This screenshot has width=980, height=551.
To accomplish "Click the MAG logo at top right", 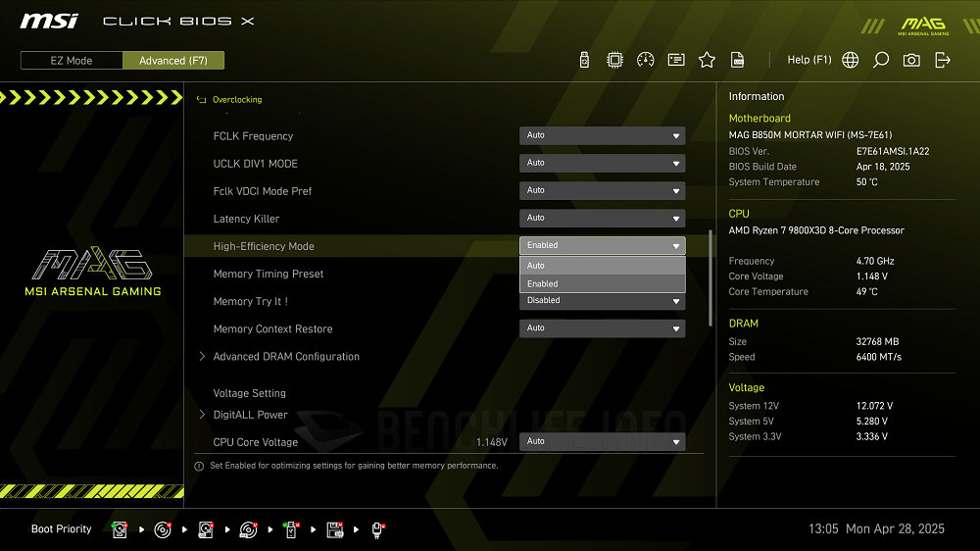I will coord(923,26).
